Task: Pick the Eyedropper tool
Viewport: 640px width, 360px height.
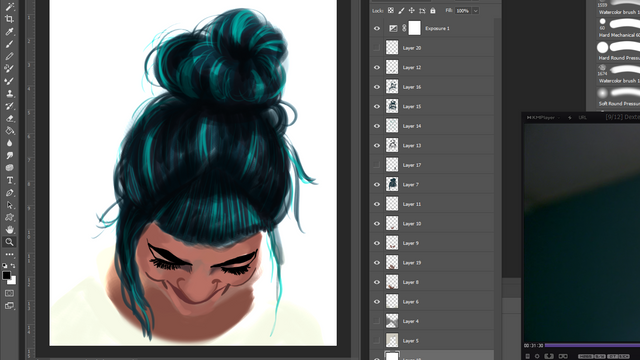Action: [9, 31]
